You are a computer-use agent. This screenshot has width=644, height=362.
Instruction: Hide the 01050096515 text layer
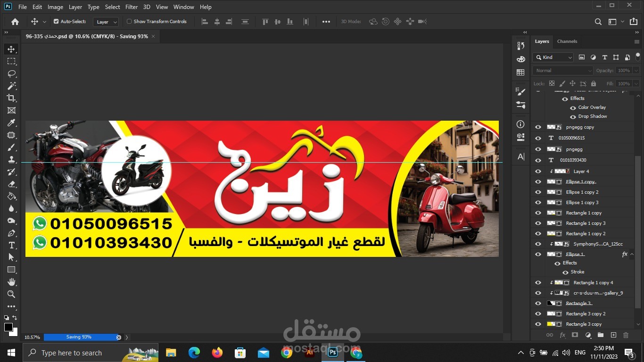538,138
